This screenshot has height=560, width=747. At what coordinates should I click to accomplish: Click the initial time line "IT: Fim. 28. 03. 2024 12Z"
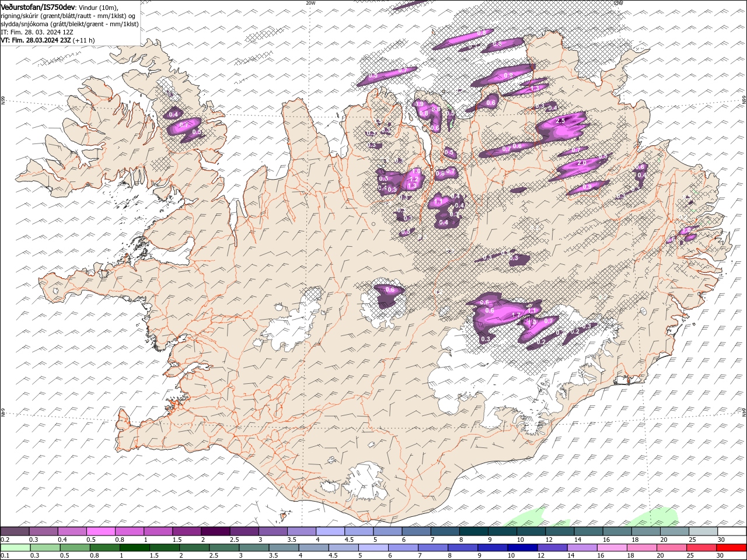click(x=37, y=32)
